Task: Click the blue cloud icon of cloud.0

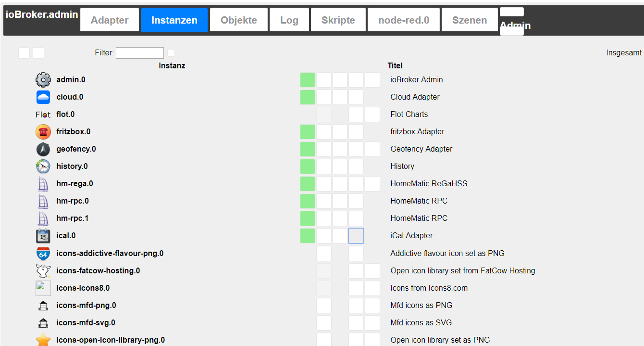Action: click(x=43, y=97)
